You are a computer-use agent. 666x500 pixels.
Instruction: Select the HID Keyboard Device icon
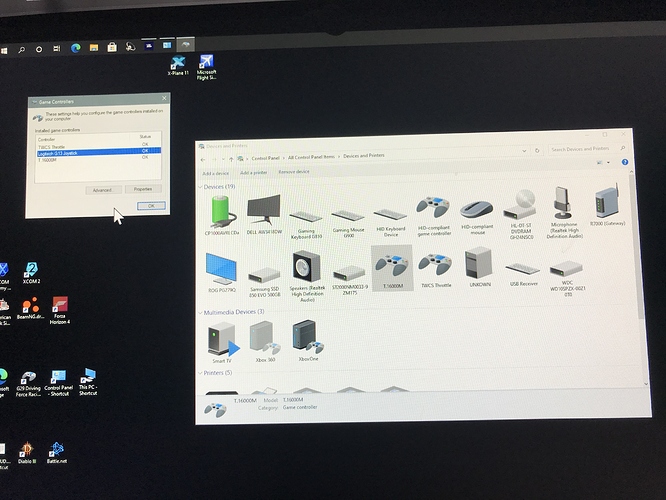point(391,222)
